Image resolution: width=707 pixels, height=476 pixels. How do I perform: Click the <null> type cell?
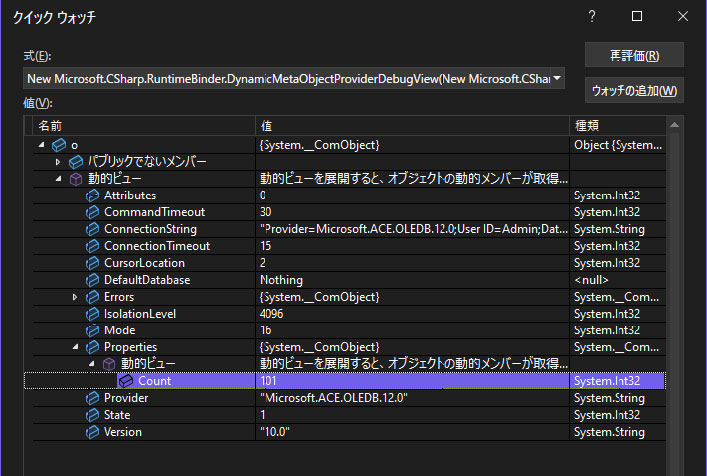[591, 280]
